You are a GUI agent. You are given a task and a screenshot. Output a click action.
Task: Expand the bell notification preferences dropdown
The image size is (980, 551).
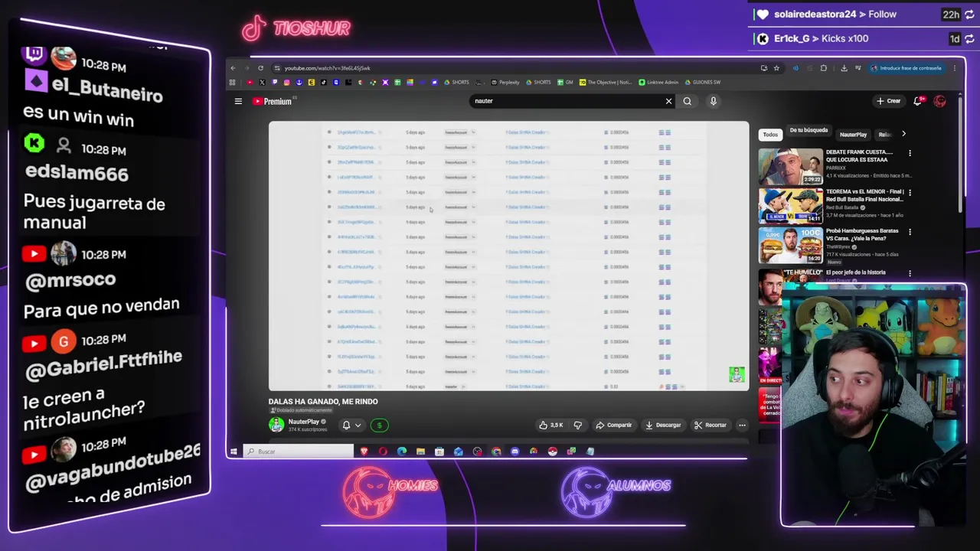point(357,425)
